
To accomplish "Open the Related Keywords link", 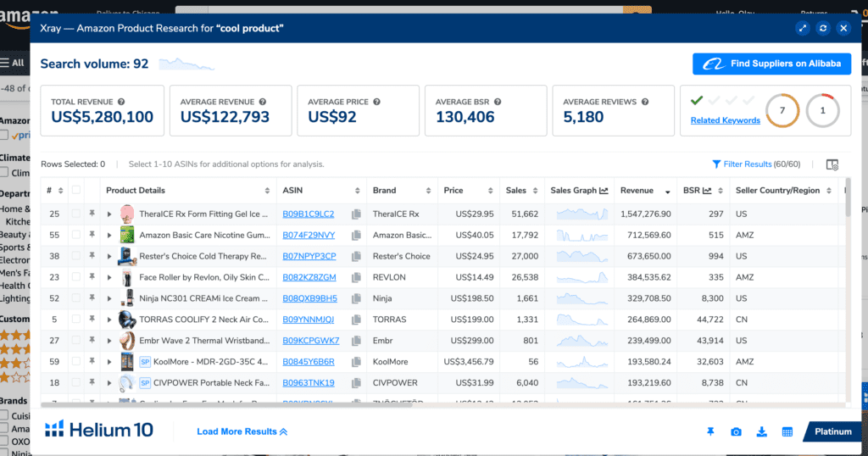I will coord(726,120).
